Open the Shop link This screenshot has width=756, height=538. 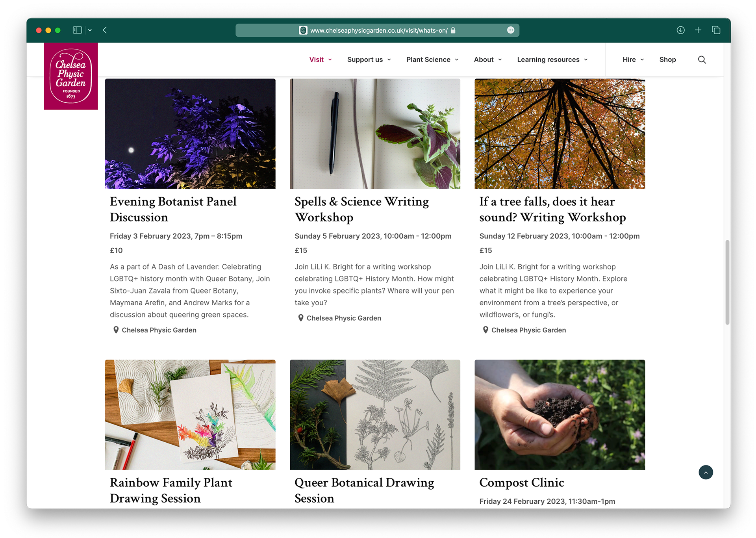667,59
